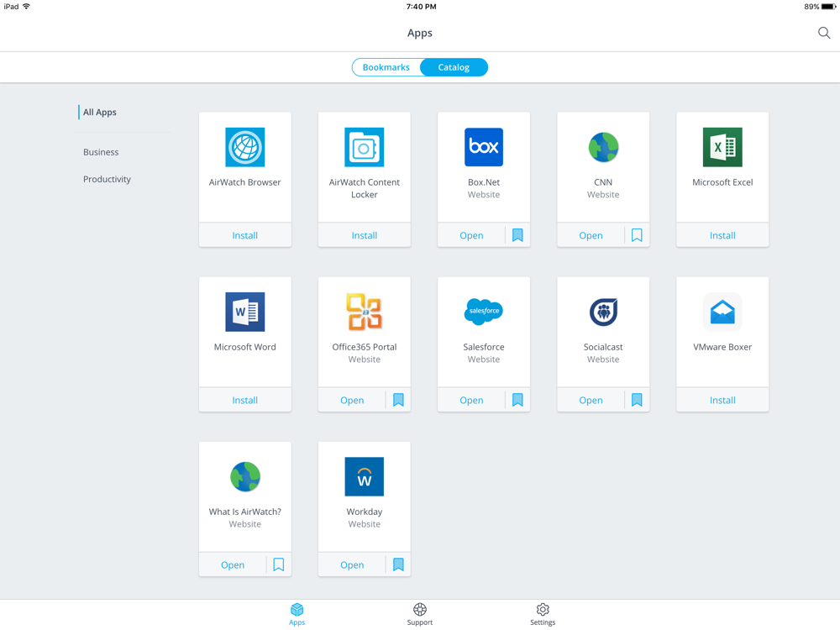Viewport: 840px width, 630px height.
Task: Go to the Settings bottom tab
Action: (543, 614)
